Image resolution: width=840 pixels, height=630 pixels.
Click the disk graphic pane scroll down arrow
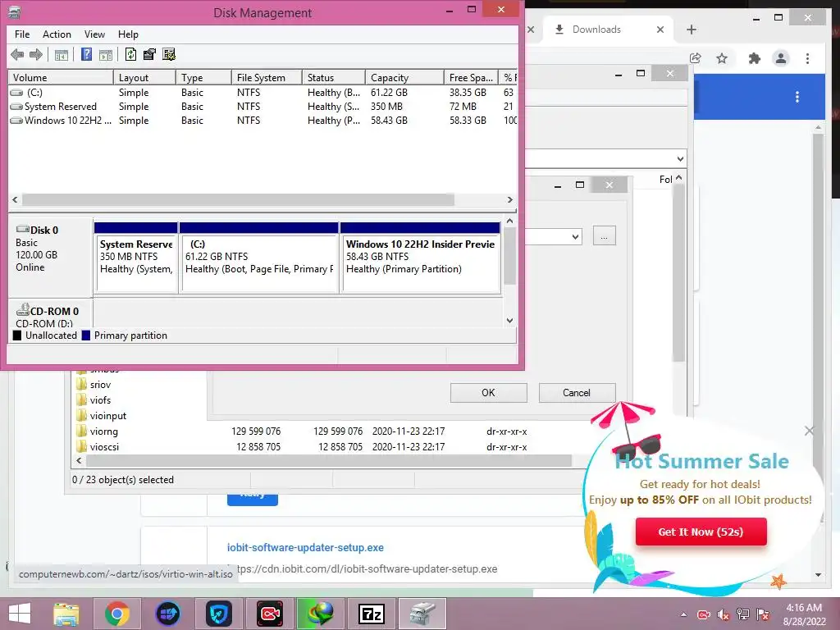point(510,321)
